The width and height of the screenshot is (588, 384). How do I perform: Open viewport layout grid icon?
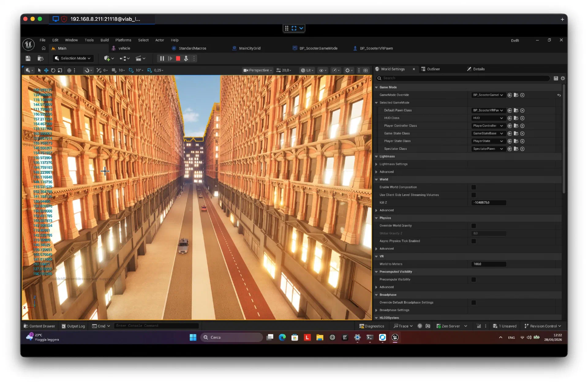tap(366, 70)
